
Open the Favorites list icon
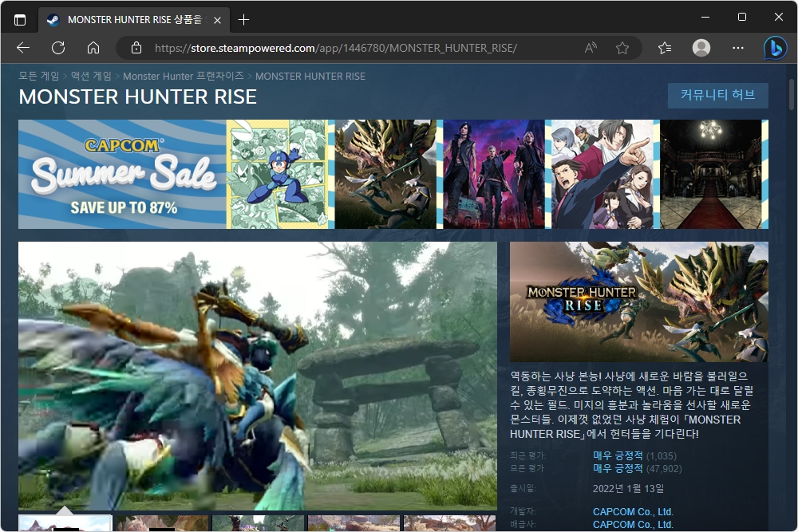click(665, 48)
